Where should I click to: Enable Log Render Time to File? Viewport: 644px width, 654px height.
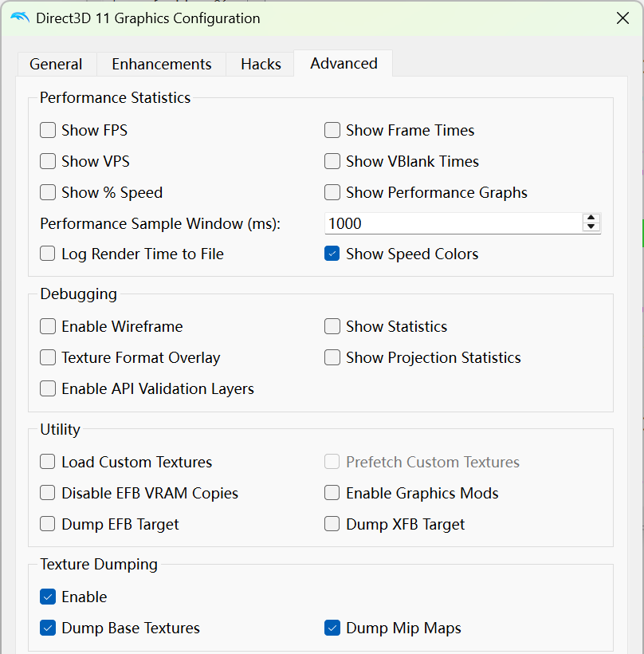point(48,254)
